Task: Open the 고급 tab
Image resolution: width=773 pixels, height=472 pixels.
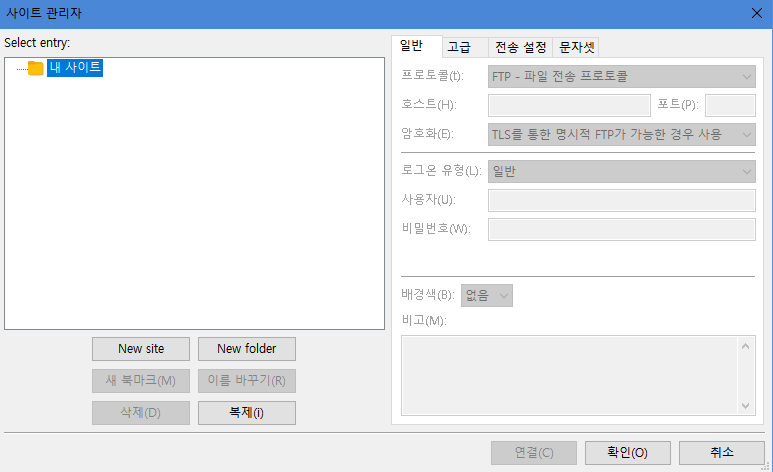Action: (x=464, y=47)
